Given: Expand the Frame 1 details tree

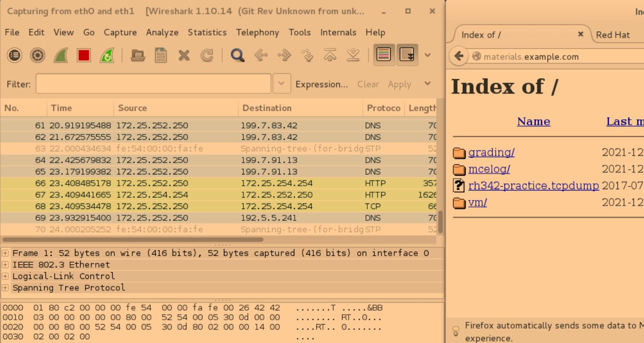Looking at the screenshot, I should (5, 253).
